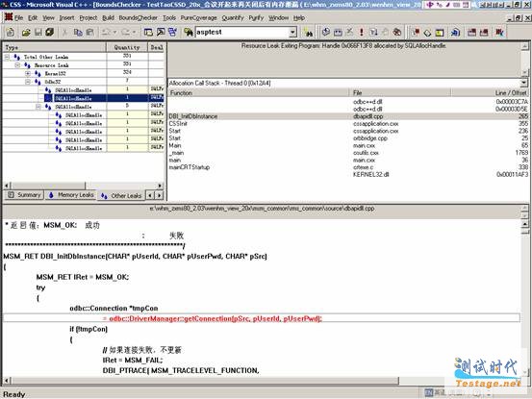Open the Build menu
This screenshot has width=532, height=399.
109,17
